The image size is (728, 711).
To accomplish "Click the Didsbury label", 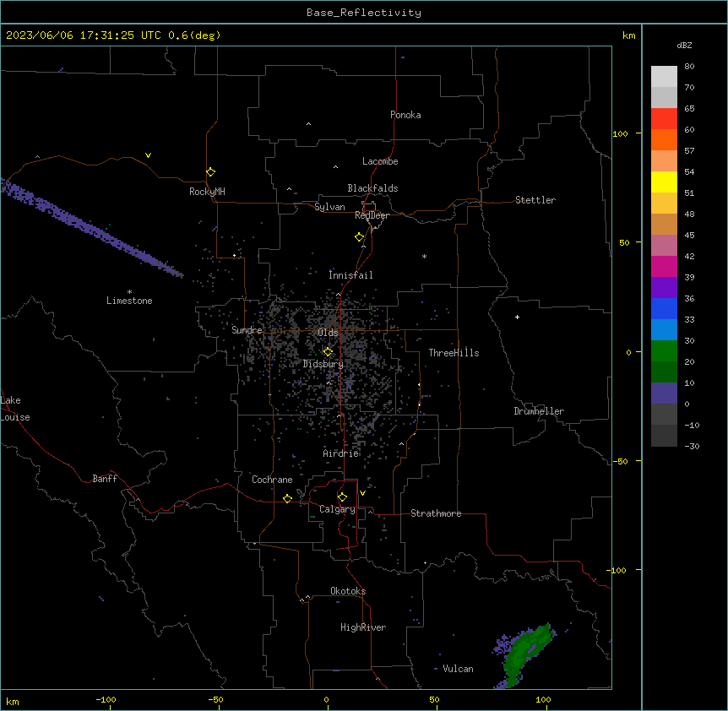I will click(323, 364).
